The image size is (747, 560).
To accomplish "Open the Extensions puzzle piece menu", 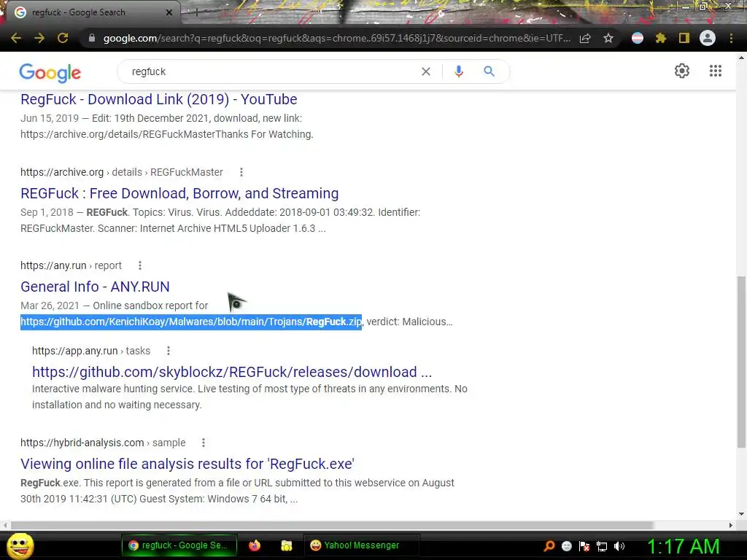I will pos(661,38).
